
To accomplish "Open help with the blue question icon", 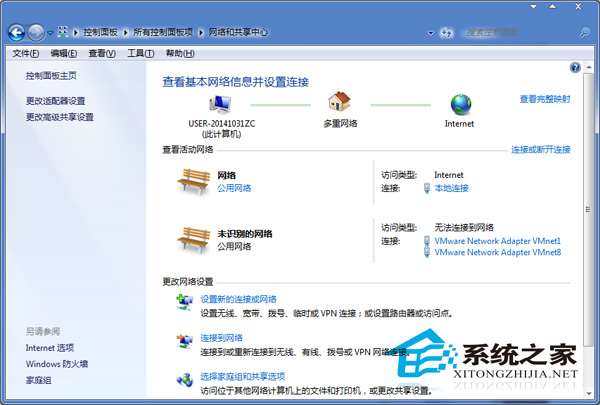I will pyautogui.click(x=575, y=68).
